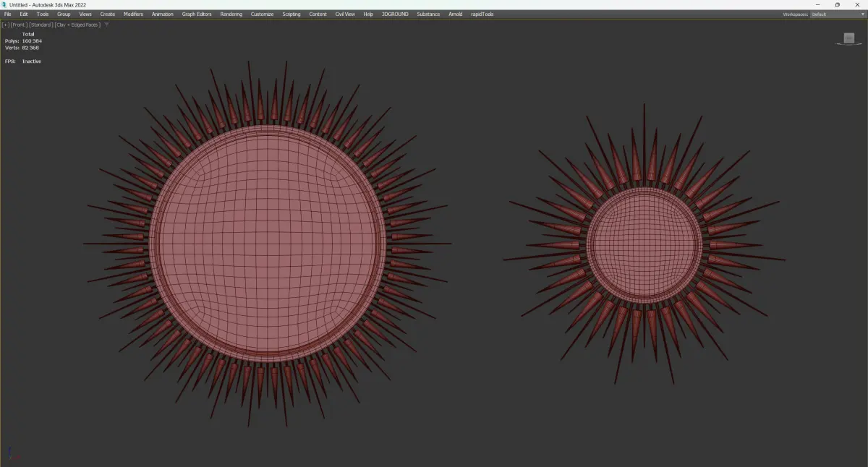
Task: Click the ViewCube in the viewport corner
Action: pos(849,38)
